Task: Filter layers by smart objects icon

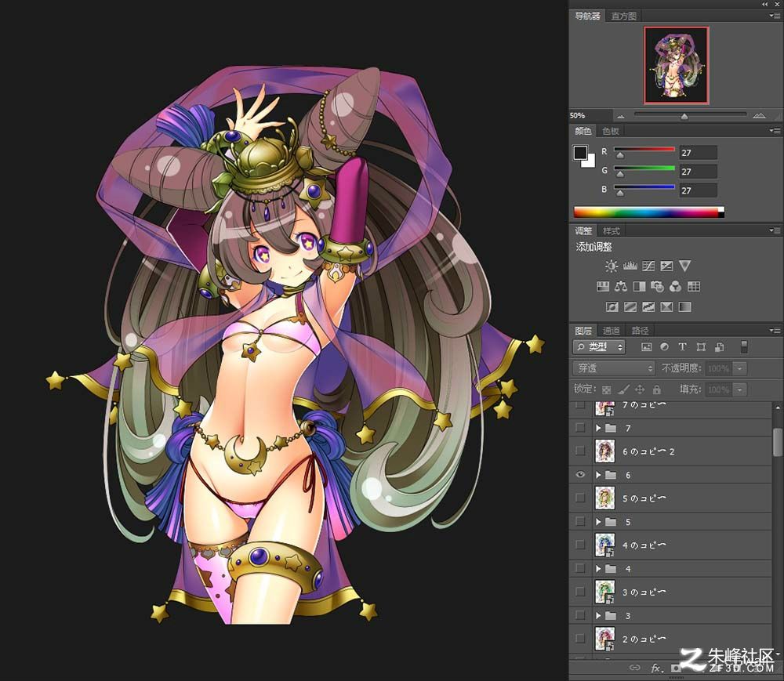Action: (x=720, y=346)
